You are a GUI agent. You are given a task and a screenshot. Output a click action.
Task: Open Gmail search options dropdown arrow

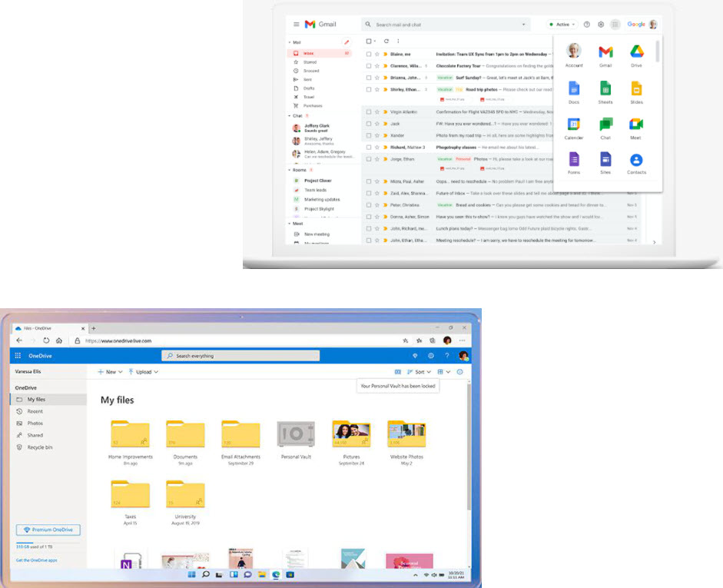pyautogui.click(x=523, y=25)
